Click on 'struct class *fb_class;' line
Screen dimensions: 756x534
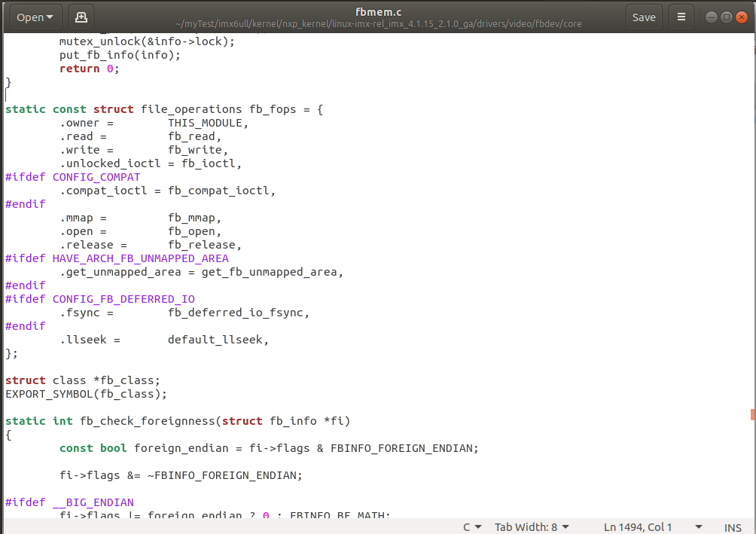[82, 380]
